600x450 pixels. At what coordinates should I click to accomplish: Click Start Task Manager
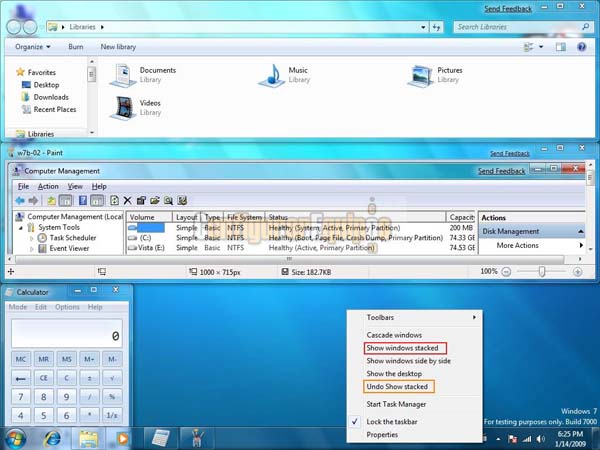click(x=396, y=404)
